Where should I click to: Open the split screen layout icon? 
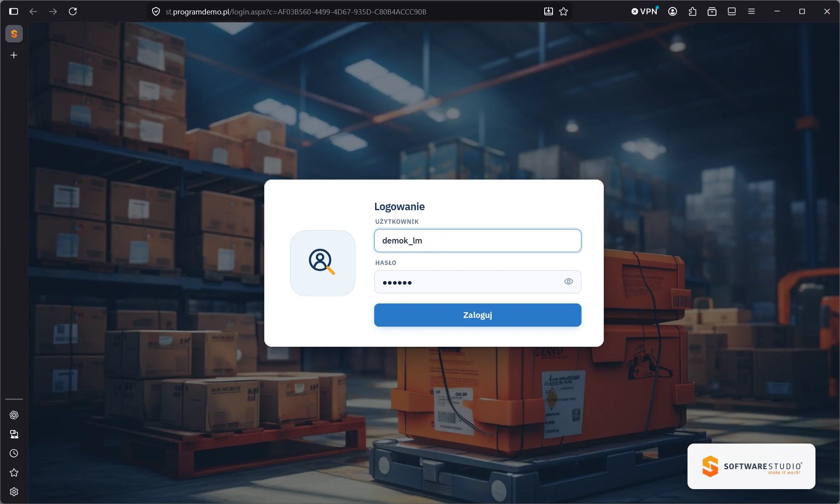pyautogui.click(x=732, y=11)
